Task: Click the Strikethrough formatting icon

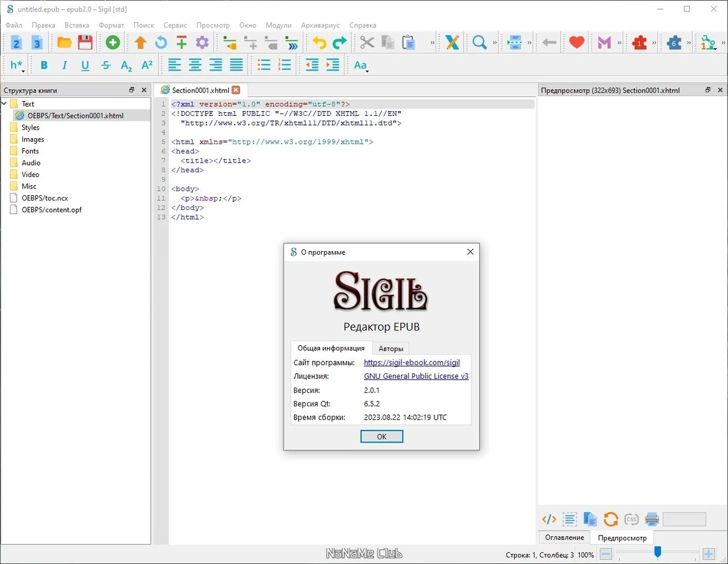Action: coord(106,65)
